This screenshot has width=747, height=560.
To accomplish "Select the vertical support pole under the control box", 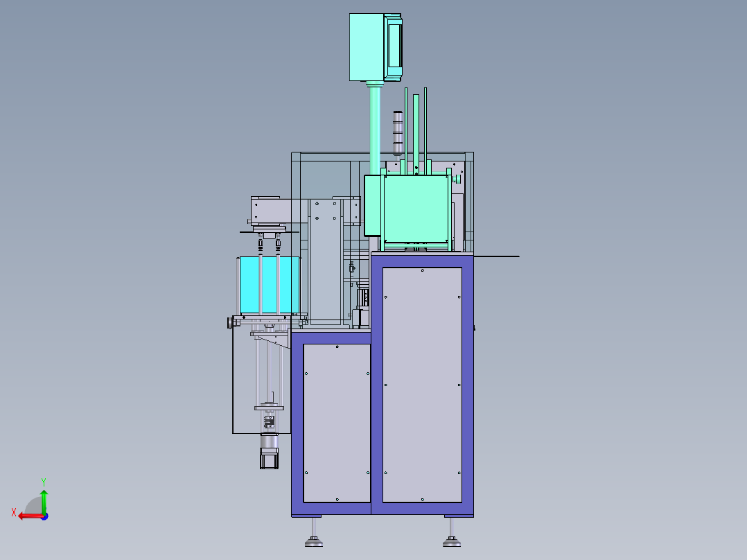I will point(375,131).
